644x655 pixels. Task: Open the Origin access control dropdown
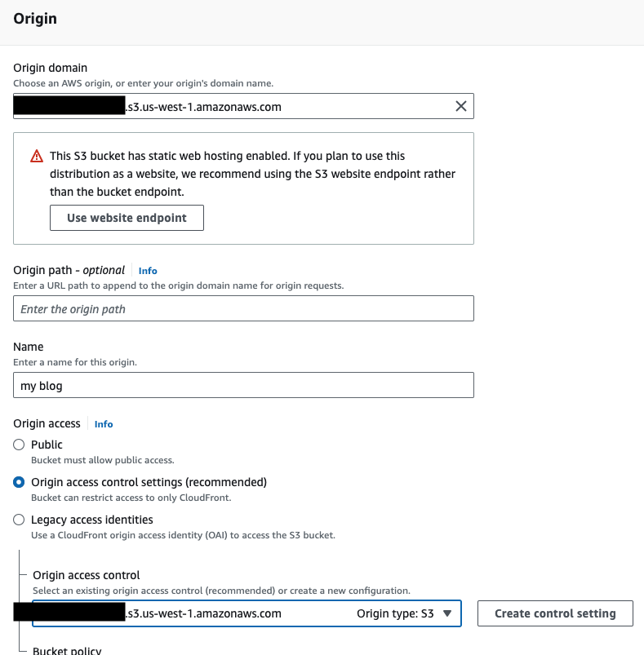tap(246, 613)
